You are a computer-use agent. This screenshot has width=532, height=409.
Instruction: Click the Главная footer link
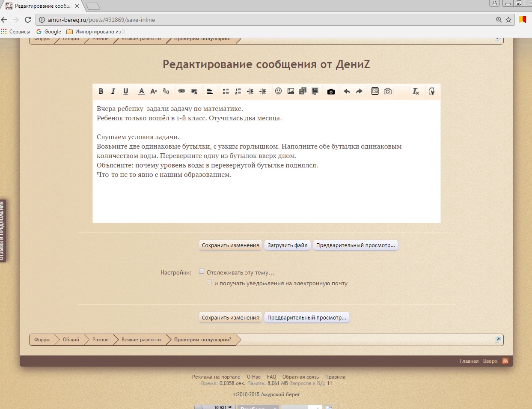(469, 361)
